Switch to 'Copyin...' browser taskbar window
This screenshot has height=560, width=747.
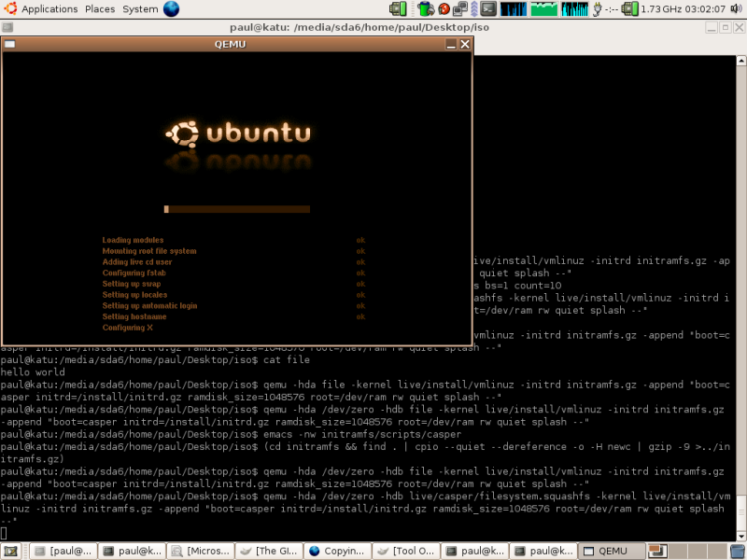(x=338, y=552)
